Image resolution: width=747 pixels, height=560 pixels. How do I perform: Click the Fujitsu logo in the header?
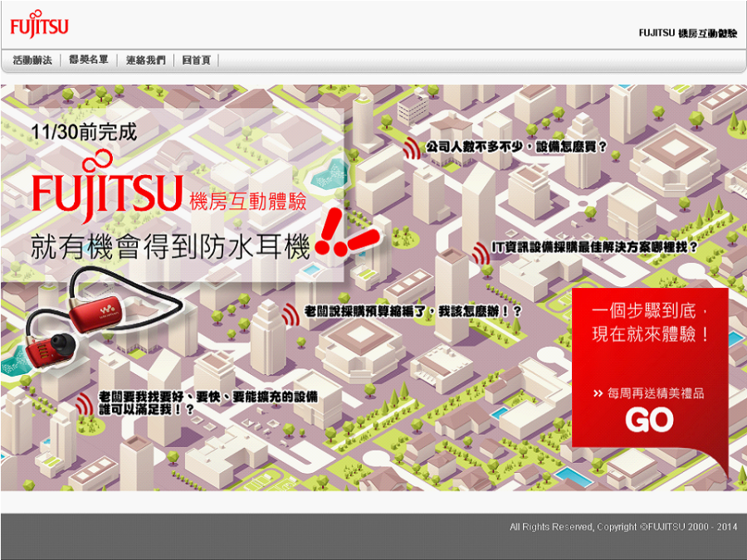(40, 24)
